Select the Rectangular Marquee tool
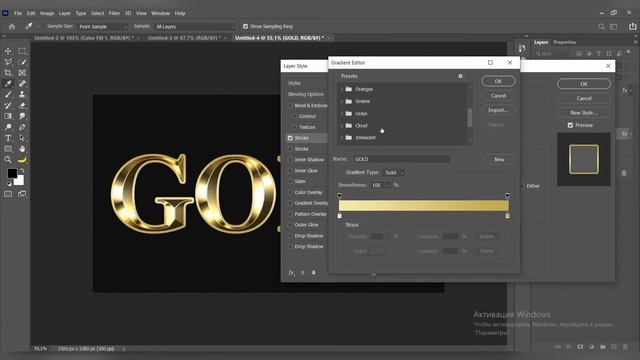Viewport: 640px width, 360px height. [x=22, y=51]
